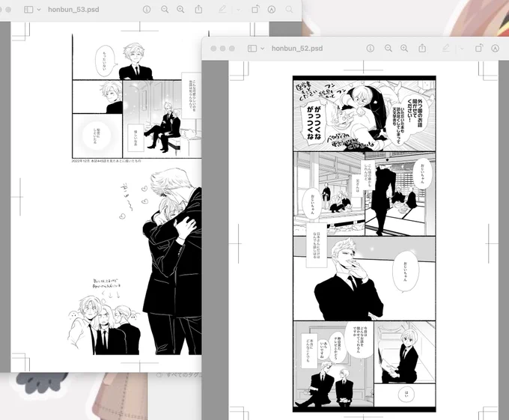Share the honbun_53.psd document
This screenshot has width=509, height=420.
198,10
